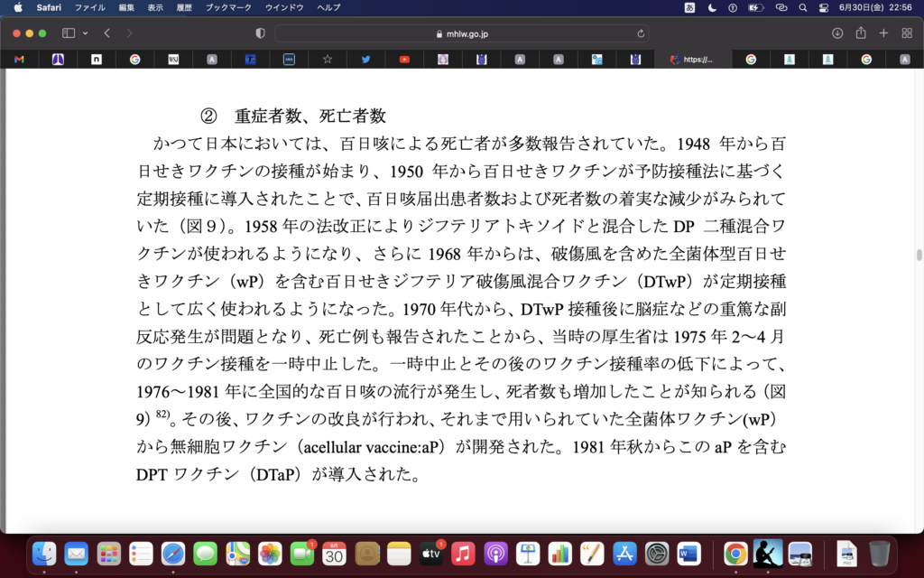
Task: Select the Twitter tab
Action: 366,60
